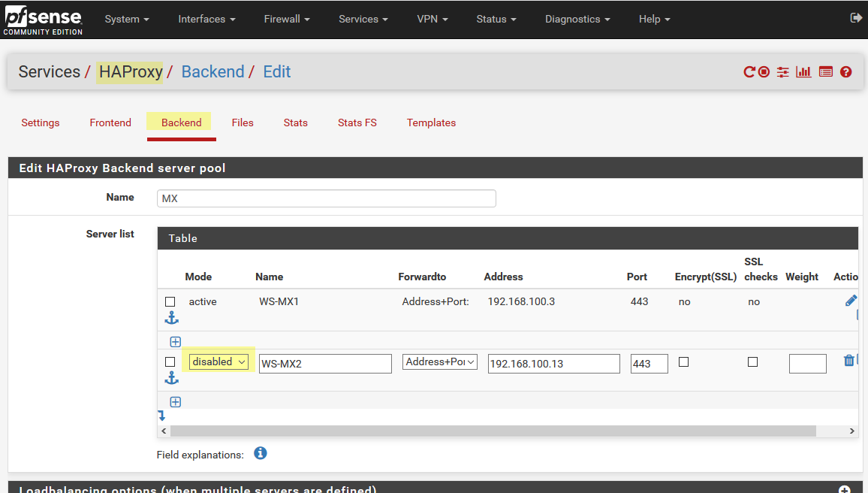Open the VPN menu
Image resolution: width=868 pixels, height=493 pixels.
pyautogui.click(x=432, y=19)
